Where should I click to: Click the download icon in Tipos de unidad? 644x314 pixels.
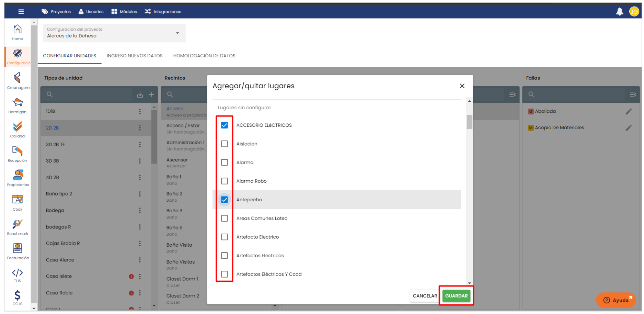(140, 94)
